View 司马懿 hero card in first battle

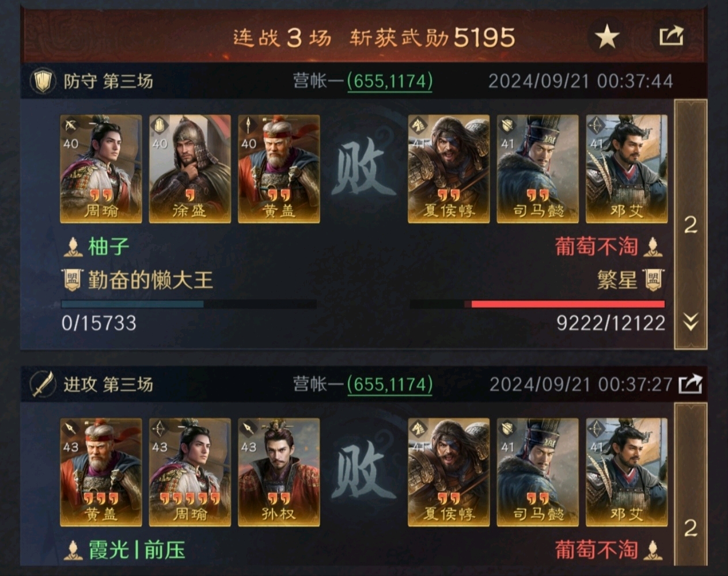click(537, 169)
